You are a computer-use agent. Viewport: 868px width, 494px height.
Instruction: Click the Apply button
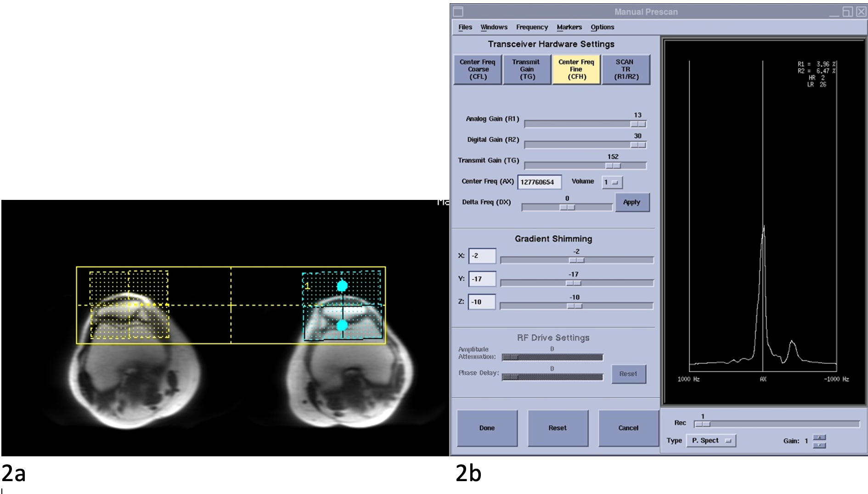point(632,202)
